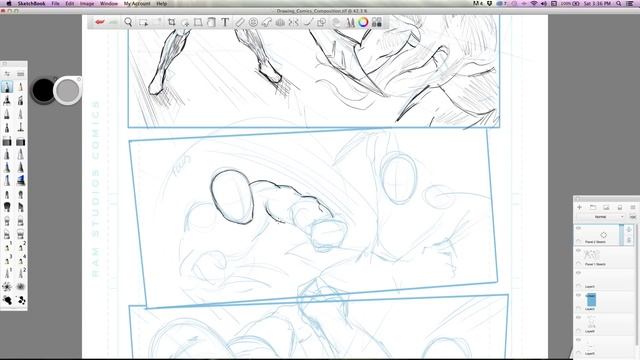Click the black brush puck
640x360 pixels.
click(x=43, y=90)
